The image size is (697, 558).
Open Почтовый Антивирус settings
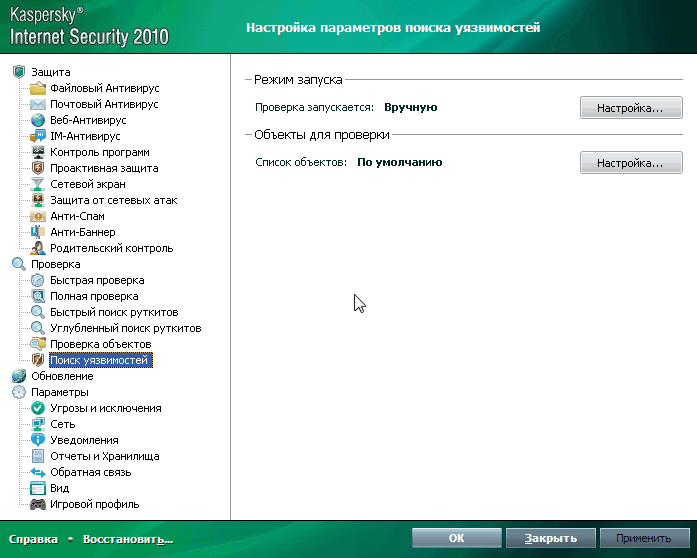[104, 104]
